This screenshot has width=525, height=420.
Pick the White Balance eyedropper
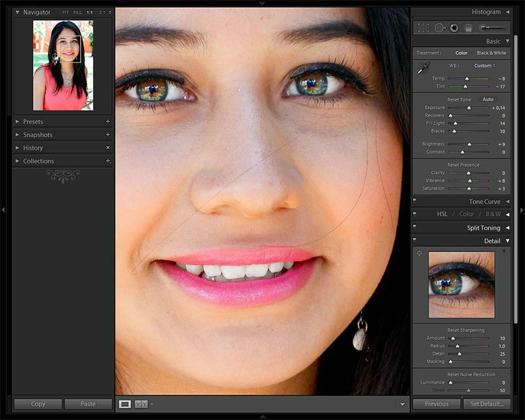click(x=423, y=67)
